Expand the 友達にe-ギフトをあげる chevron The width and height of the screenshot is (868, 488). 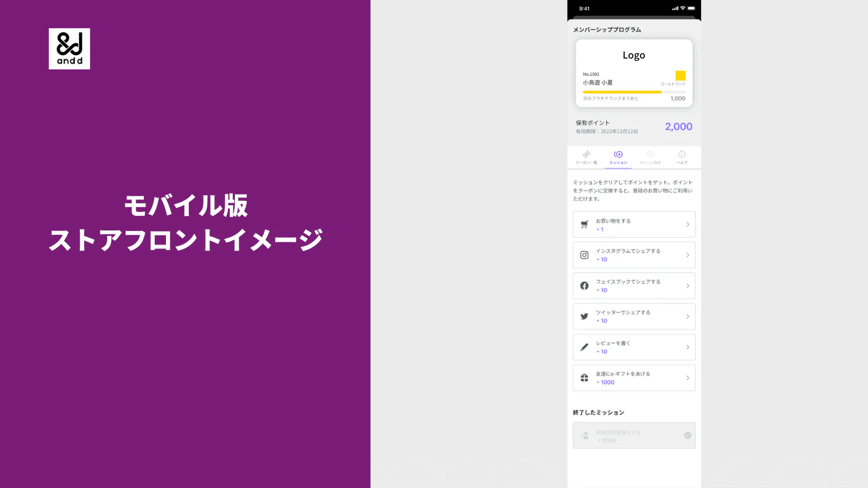[687, 378]
